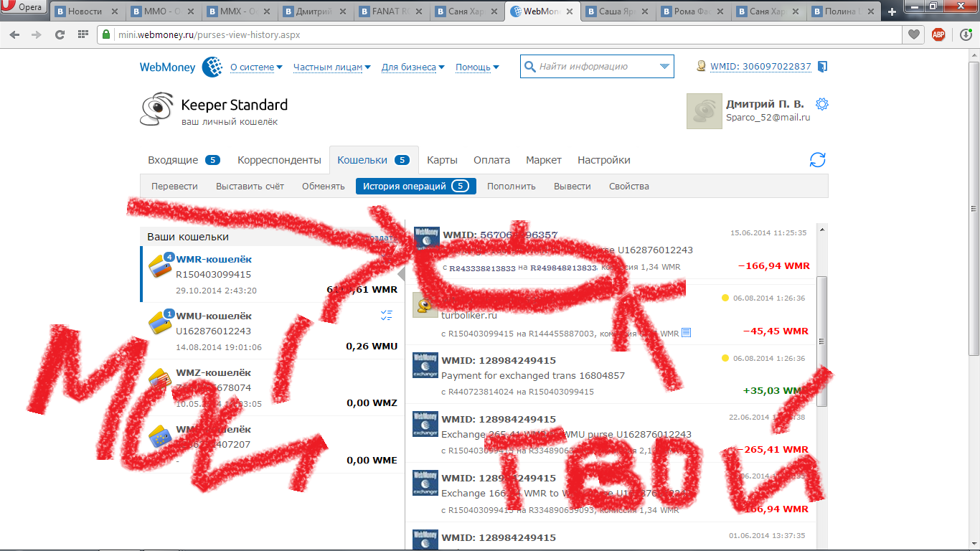980x551 pixels.
Task: Click the Пополнить submenu item
Action: point(512,186)
